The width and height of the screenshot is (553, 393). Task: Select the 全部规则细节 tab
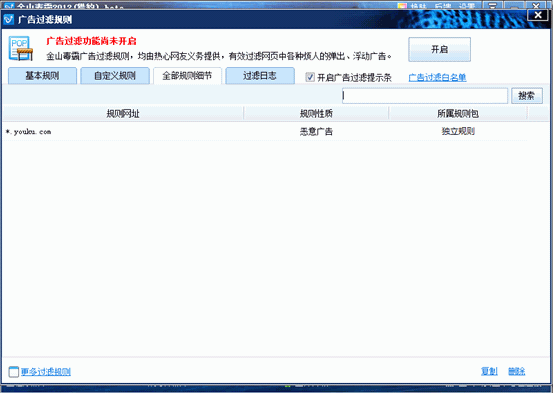pyautogui.click(x=187, y=75)
